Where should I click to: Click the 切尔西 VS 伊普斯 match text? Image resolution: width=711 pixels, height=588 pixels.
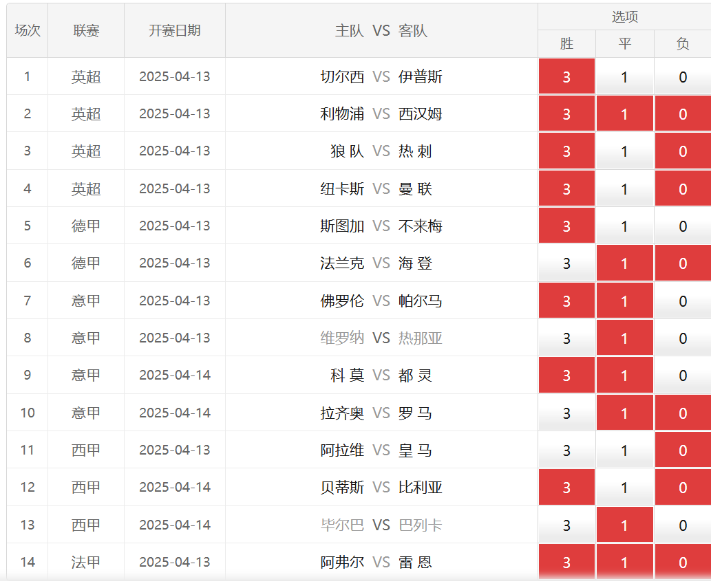point(381,76)
